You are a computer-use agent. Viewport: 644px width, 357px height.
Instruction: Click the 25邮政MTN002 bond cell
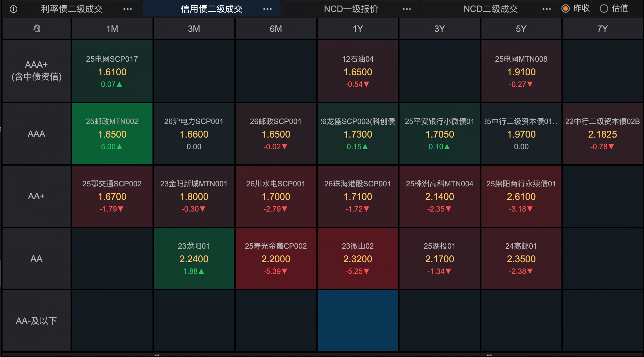coord(112,134)
